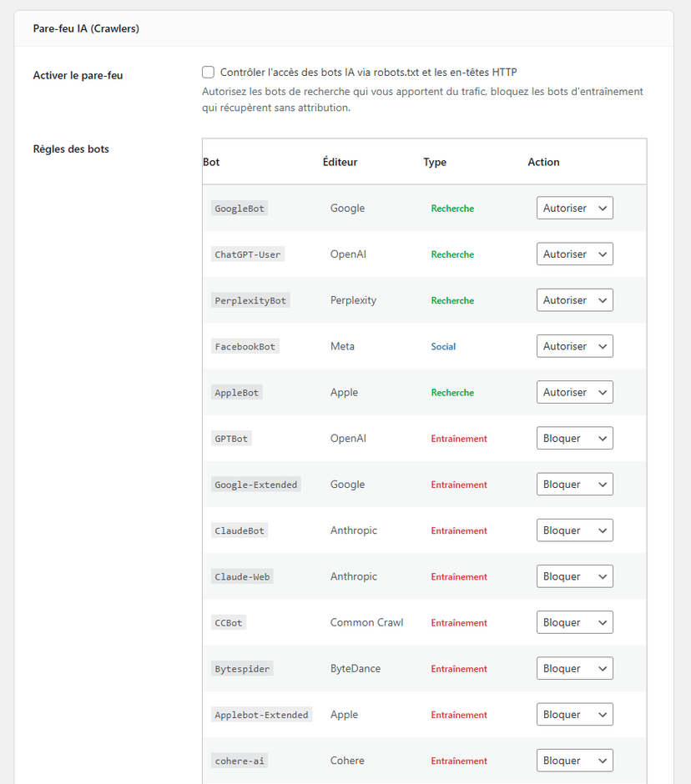Open the Action dropdown for PerplexityBot
This screenshot has height=784, width=691.
click(x=574, y=300)
